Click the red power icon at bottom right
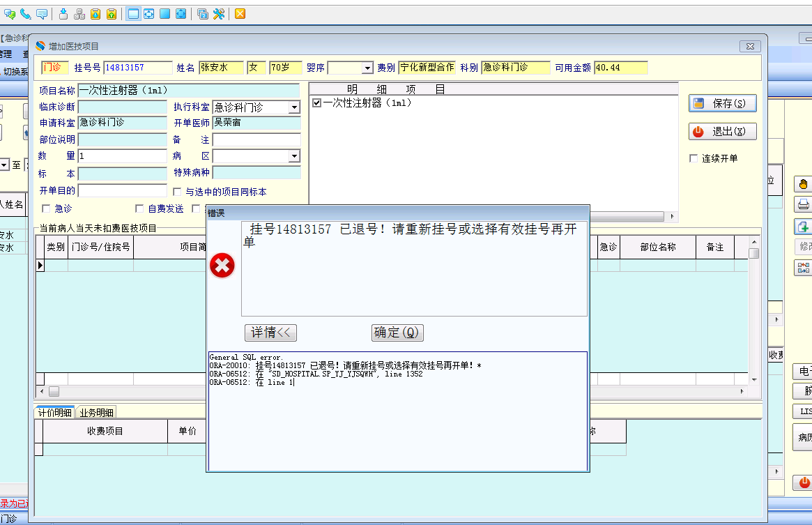Screen dimensions: 812x525 point(803,482)
